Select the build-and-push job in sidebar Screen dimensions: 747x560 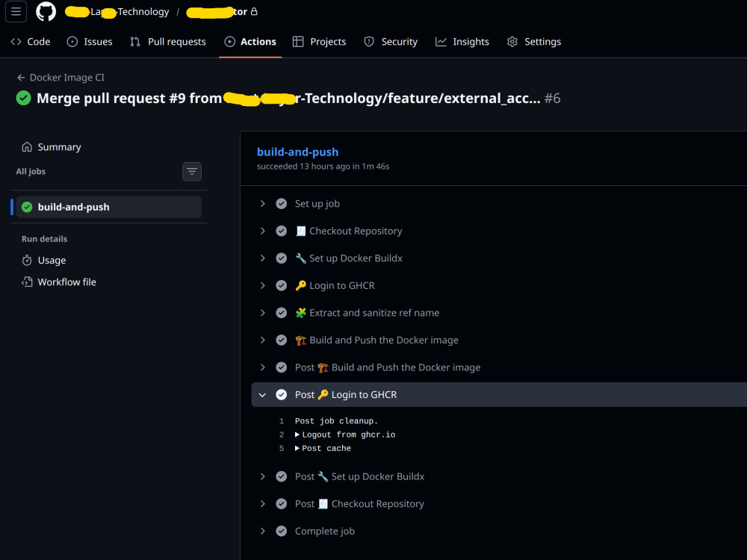(x=108, y=207)
